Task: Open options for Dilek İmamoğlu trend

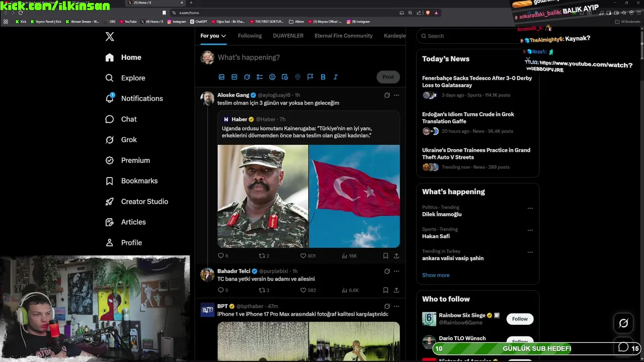Action: 530,208
